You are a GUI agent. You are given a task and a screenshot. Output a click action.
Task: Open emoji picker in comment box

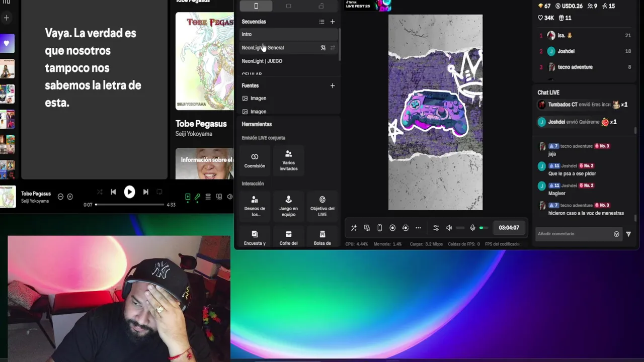[x=616, y=234]
